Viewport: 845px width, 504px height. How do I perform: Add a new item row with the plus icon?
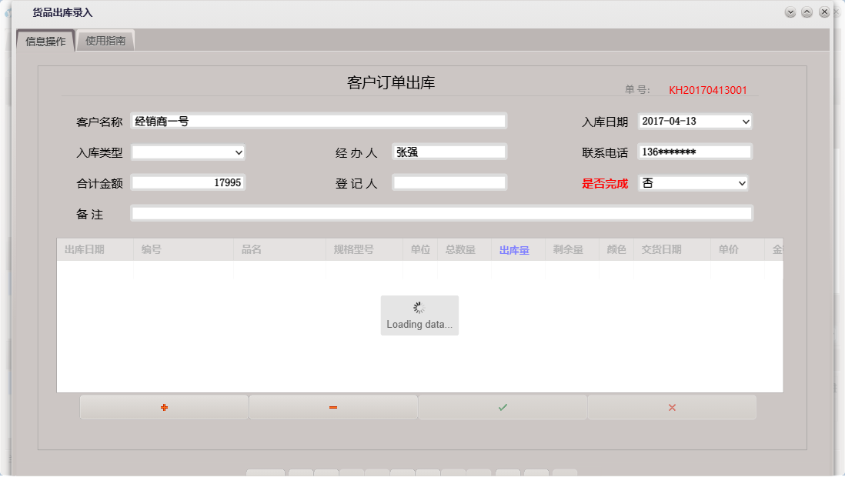click(x=163, y=407)
